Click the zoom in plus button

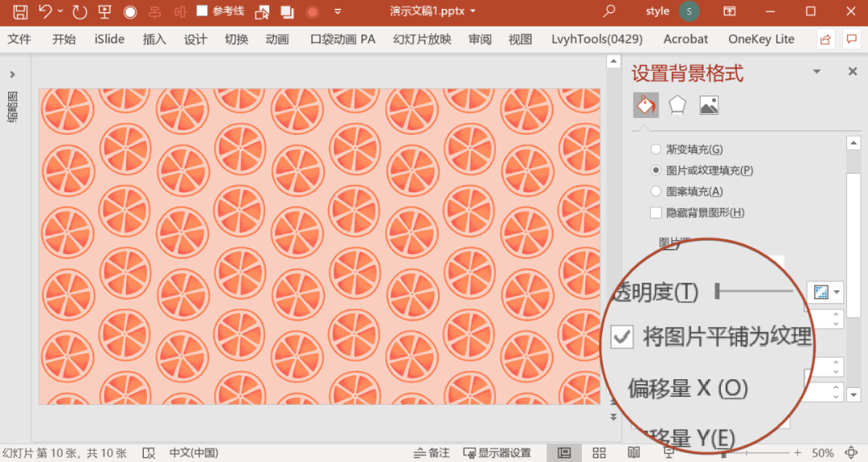click(797, 453)
